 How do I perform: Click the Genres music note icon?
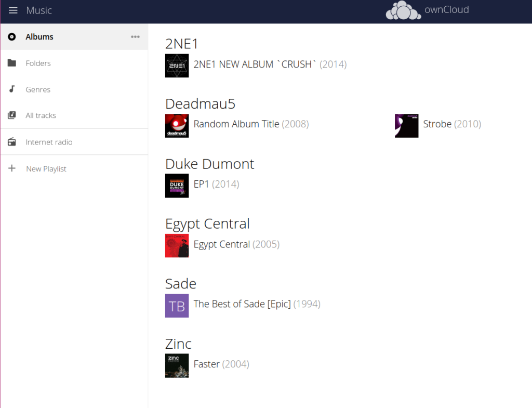(x=12, y=89)
